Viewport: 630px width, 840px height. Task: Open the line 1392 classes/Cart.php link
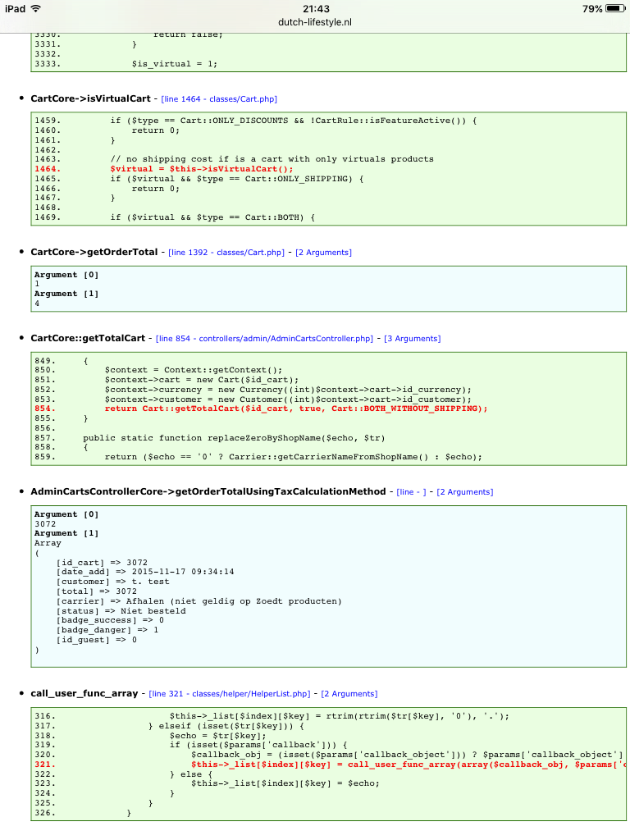(x=226, y=253)
